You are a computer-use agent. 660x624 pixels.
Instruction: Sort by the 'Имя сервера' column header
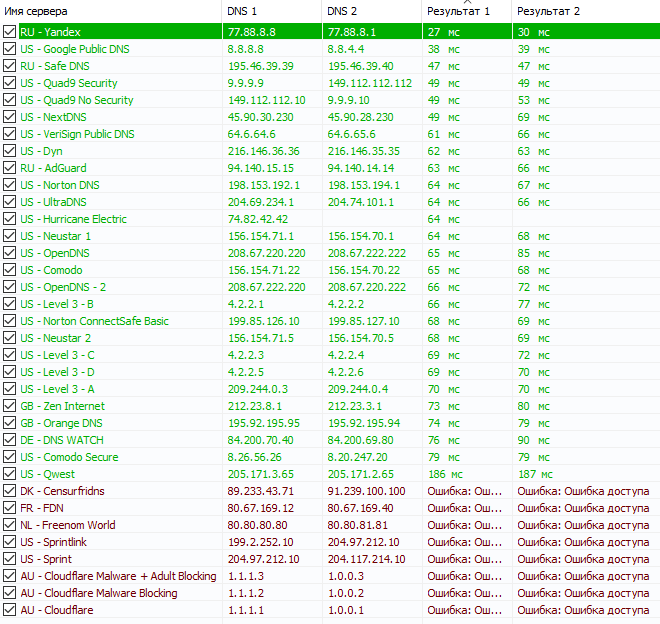[x=110, y=10]
